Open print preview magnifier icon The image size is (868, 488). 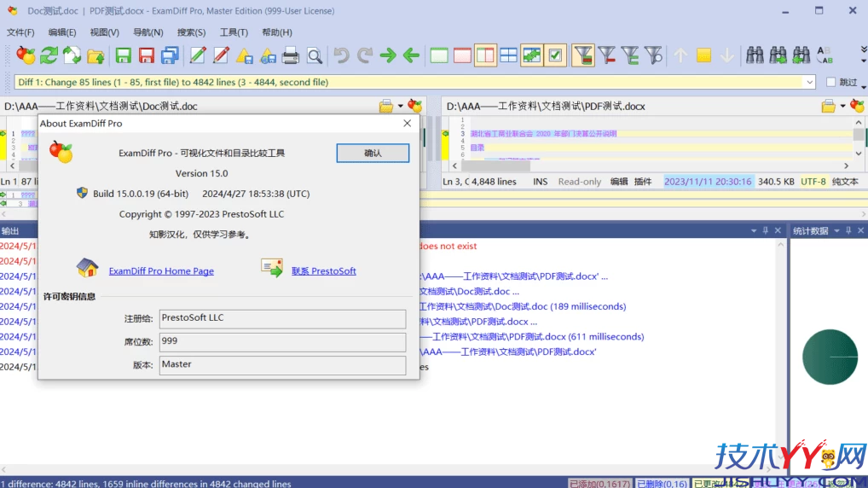pyautogui.click(x=315, y=55)
